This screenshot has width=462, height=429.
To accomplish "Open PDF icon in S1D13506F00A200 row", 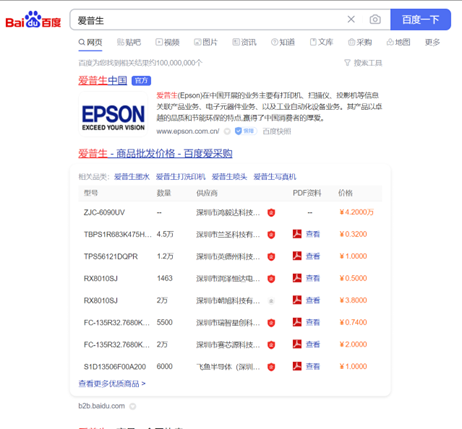I will click(297, 366).
